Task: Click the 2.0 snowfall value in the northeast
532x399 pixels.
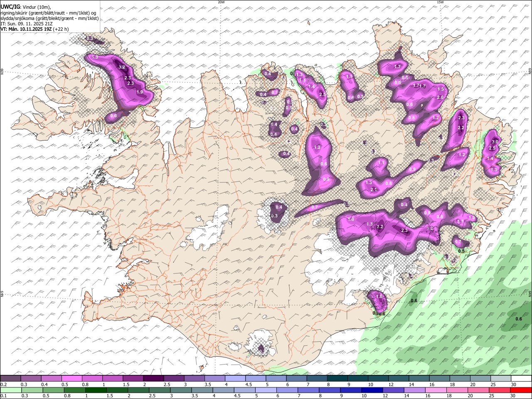Action: click(440, 97)
